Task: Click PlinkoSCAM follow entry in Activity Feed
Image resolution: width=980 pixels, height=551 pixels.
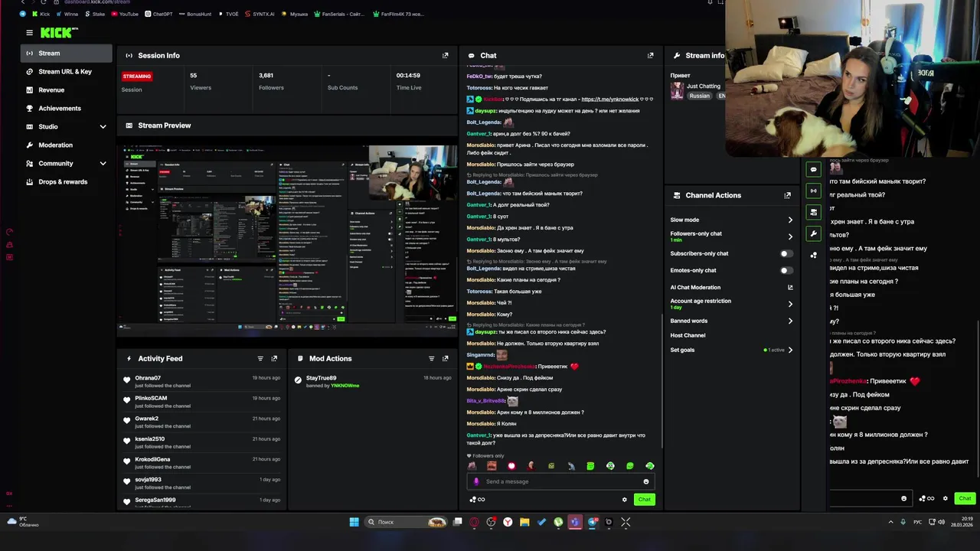Action: click(202, 401)
